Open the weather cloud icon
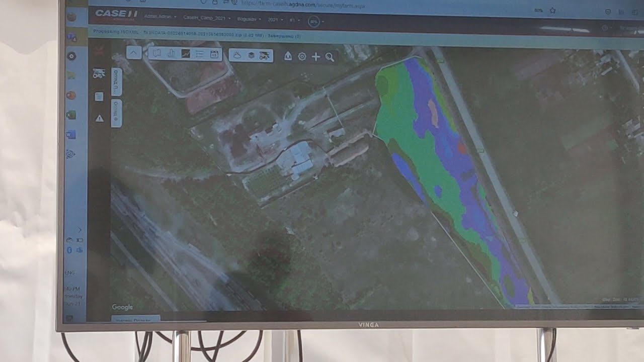 pyautogui.click(x=237, y=55)
